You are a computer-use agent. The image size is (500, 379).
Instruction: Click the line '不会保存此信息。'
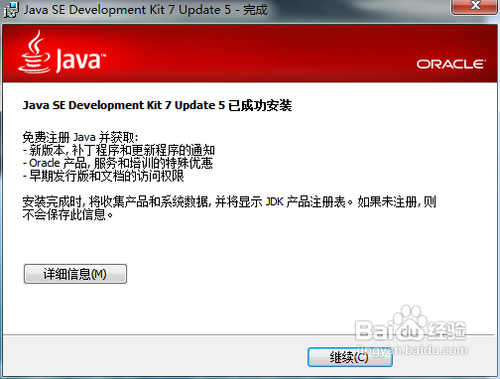pos(68,214)
